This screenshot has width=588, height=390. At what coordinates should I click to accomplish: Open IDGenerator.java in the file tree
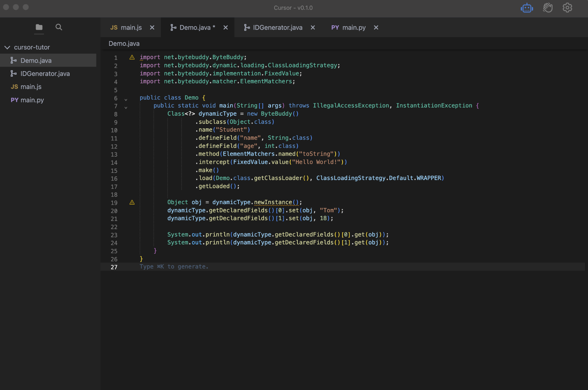tap(48, 74)
